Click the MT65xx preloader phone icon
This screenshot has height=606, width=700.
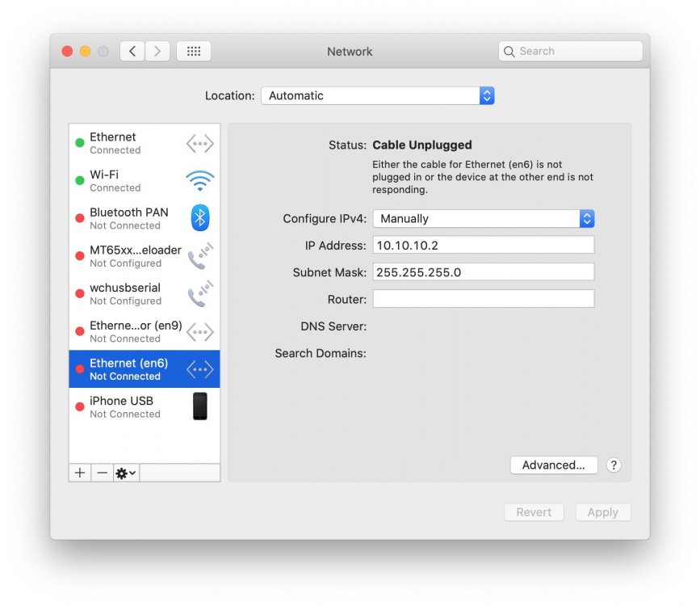coord(200,256)
